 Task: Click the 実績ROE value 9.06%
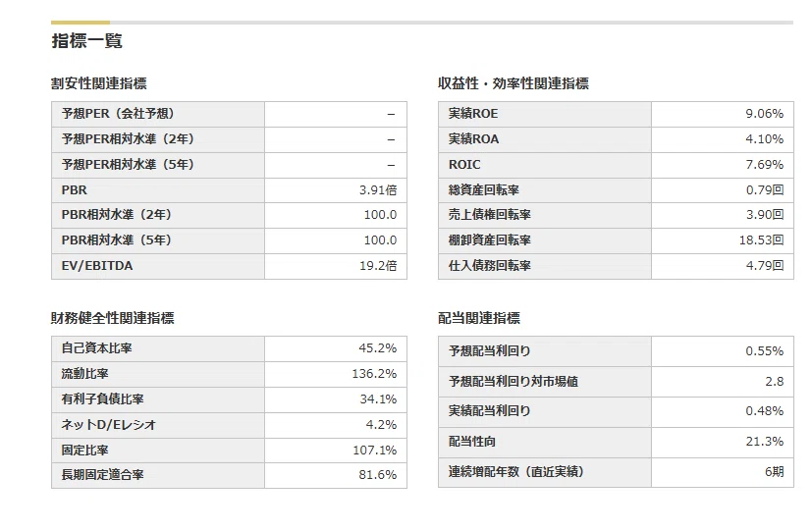[x=764, y=114]
